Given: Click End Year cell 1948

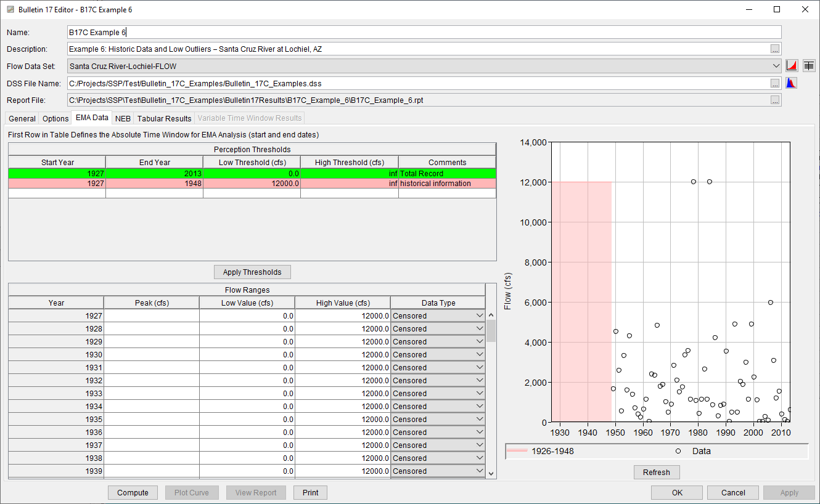Looking at the screenshot, I should pyautogui.click(x=155, y=183).
